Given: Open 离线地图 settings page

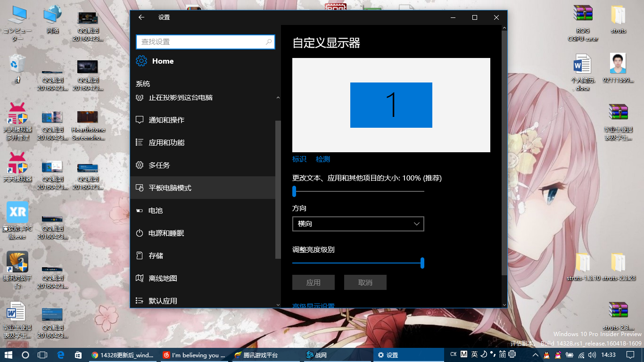Looking at the screenshot, I should (203, 278).
